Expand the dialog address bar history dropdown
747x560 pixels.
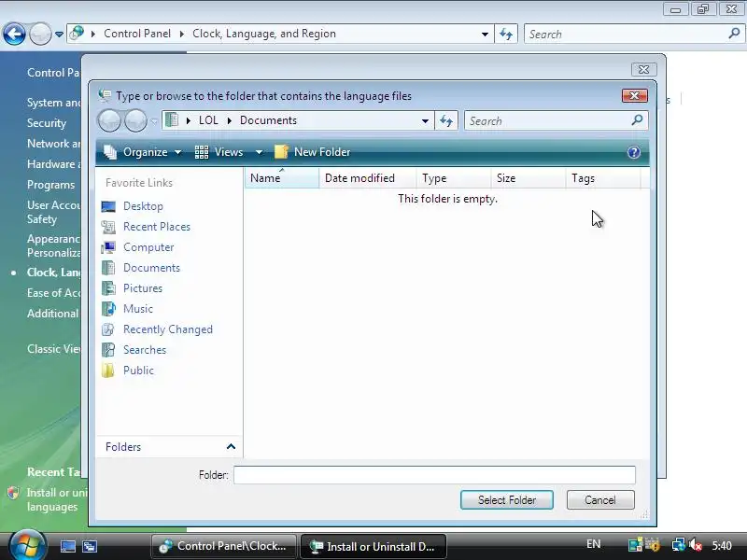pyautogui.click(x=425, y=121)
